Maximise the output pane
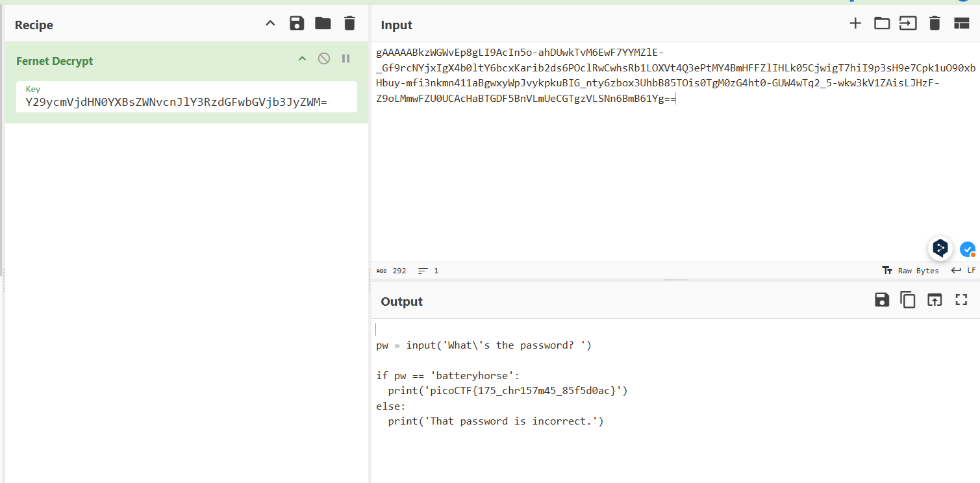The image size is (980, 483). click(x=961, y=300)
